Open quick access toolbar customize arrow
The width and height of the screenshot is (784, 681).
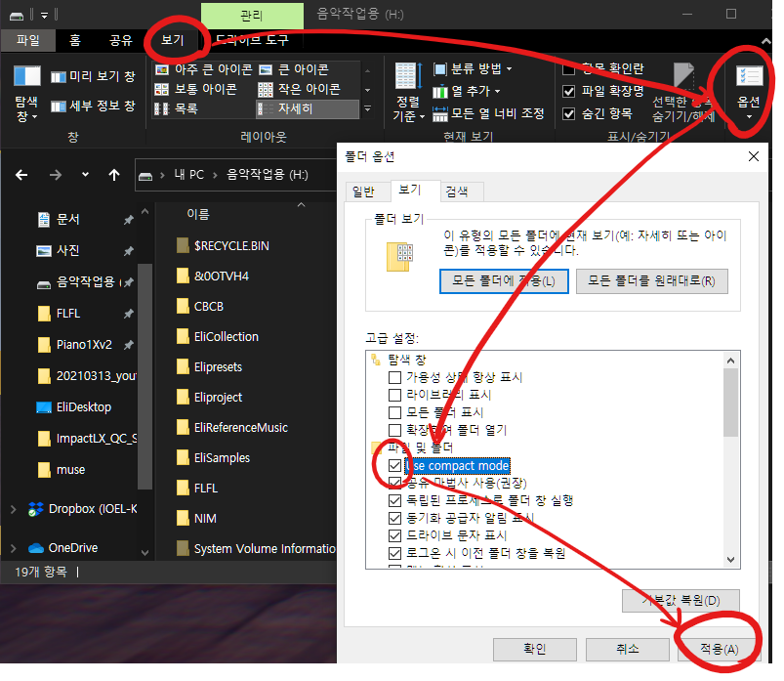(x=44, y=15)
